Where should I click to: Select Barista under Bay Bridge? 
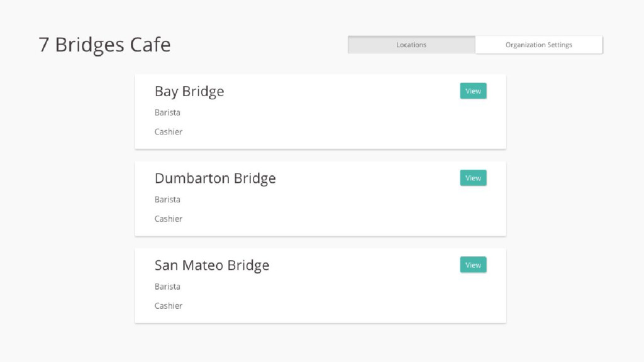pos(167,112)
